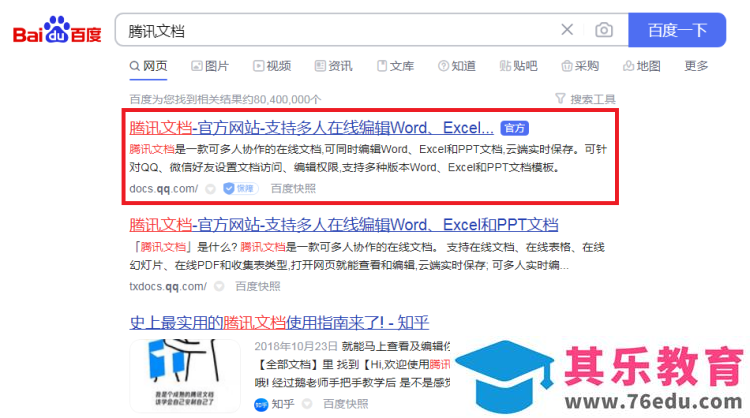Go to the 贴吧 tab

tap(518, 66)
